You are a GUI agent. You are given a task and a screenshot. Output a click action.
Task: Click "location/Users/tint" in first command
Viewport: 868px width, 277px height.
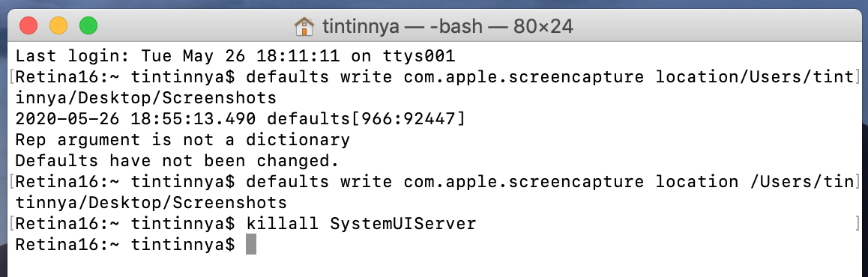tap(755, 77)
